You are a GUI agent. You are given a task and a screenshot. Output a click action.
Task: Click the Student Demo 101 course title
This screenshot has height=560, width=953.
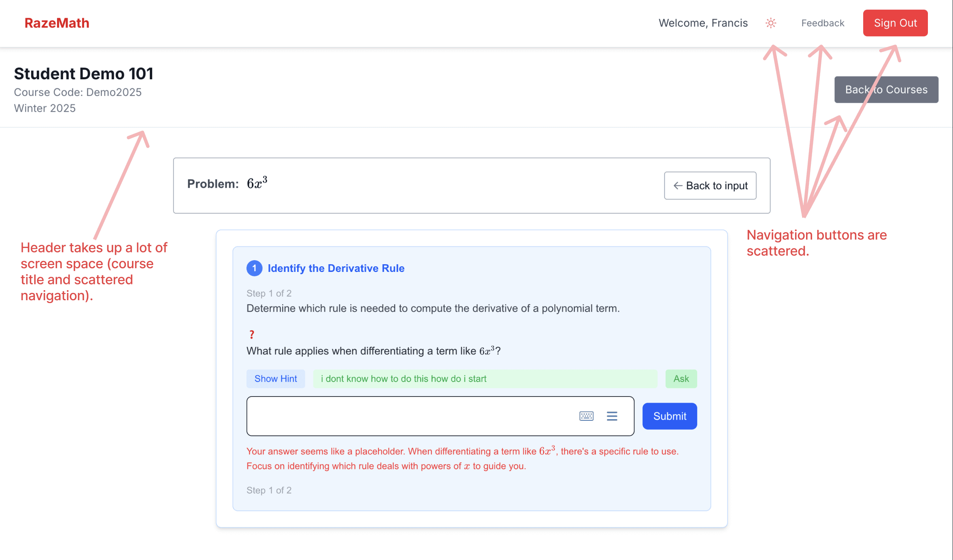pos(84,74)
